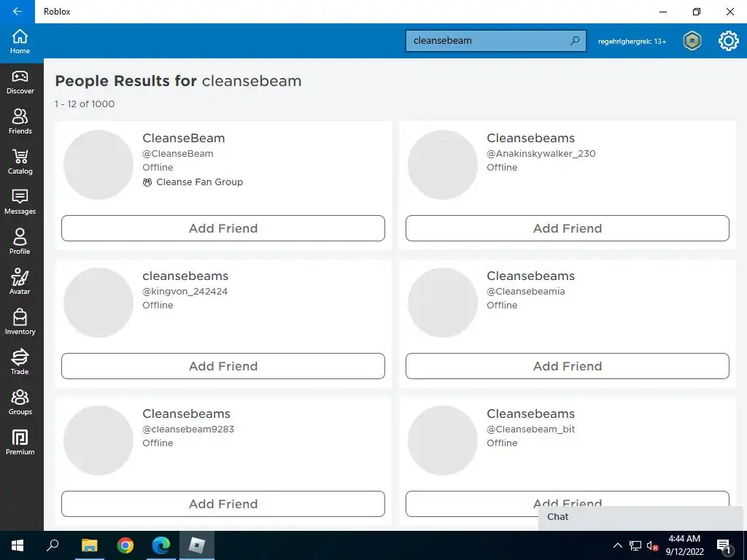Image resolution: width=747 pixels, height=560 pixels.
Task: Add friend for @Cleansebeamia
Action: point(567,366)
